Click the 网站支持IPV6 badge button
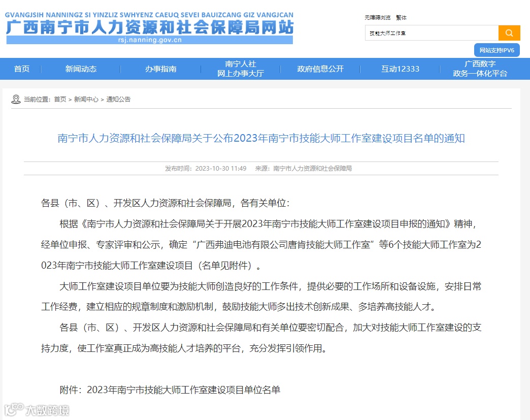530x420 pixels. click(496, 50)
